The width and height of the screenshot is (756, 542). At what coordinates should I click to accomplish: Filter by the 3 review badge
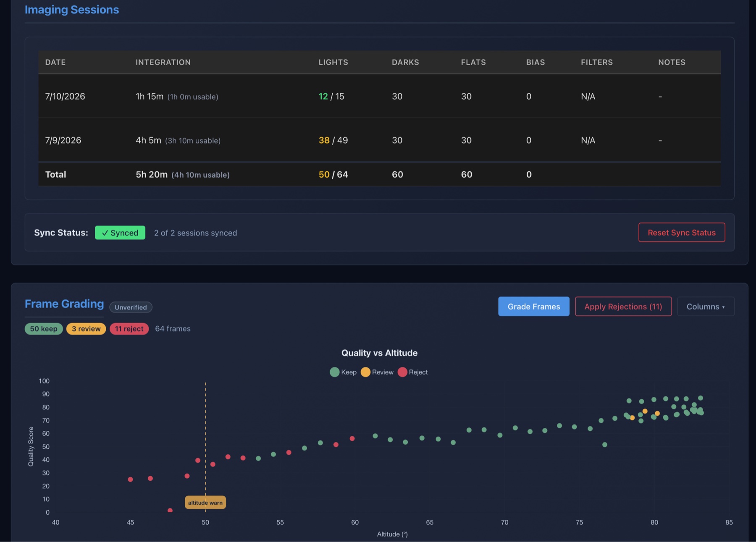click(86, 329)
